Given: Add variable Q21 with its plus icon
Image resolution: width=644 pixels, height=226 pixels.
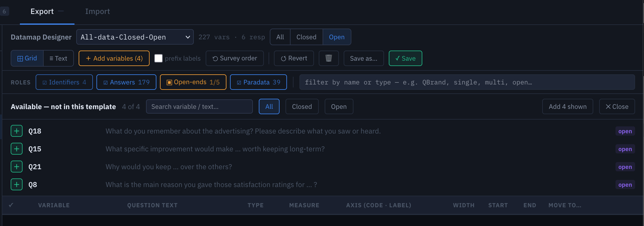Looking at the screenshot, I should 17,167.
